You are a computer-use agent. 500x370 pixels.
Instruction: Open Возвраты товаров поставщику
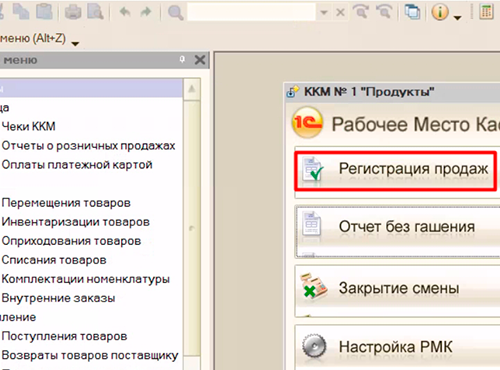click(x=90, y=355)
